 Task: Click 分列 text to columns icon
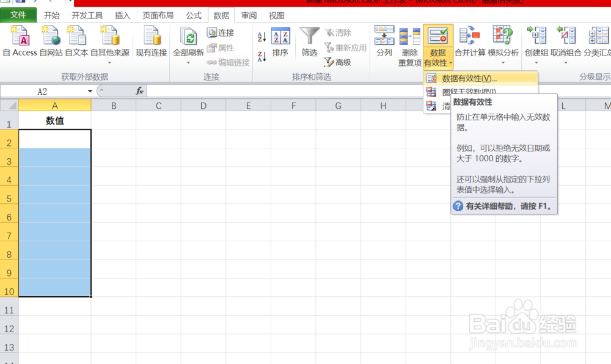pos(384,36)
